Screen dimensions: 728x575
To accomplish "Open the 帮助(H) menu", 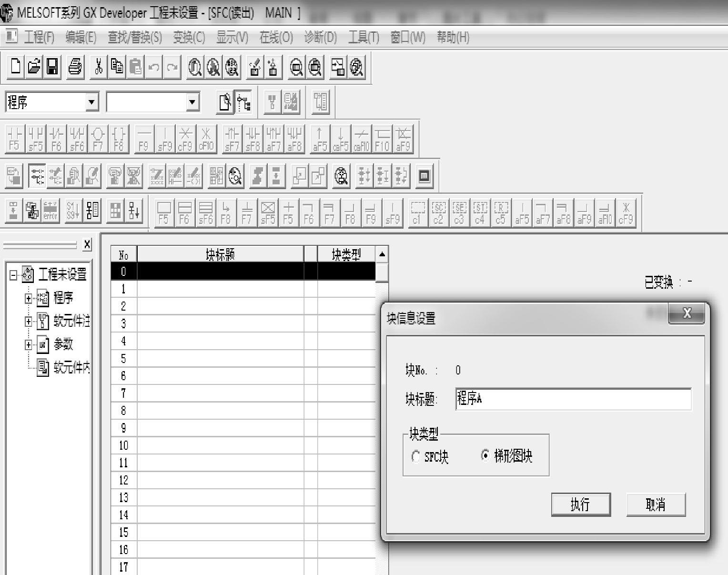I will coord(453,37).
